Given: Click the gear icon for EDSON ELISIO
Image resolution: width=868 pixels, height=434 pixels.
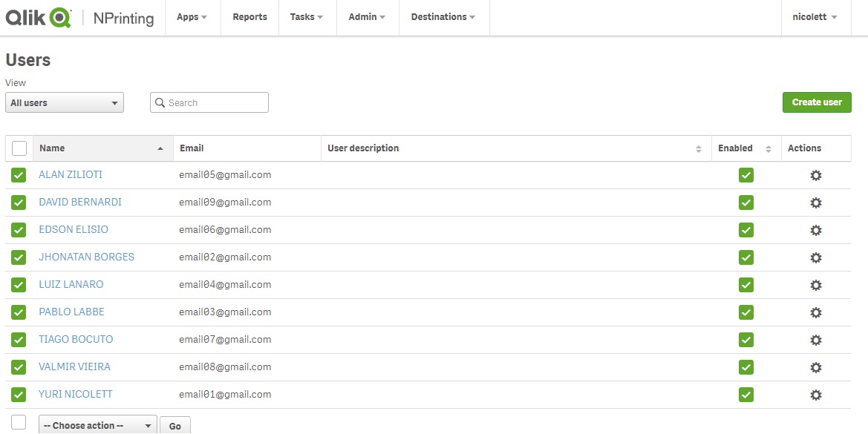Looking at the screenshot, I should pyautogui.click(x=815, y=231).
